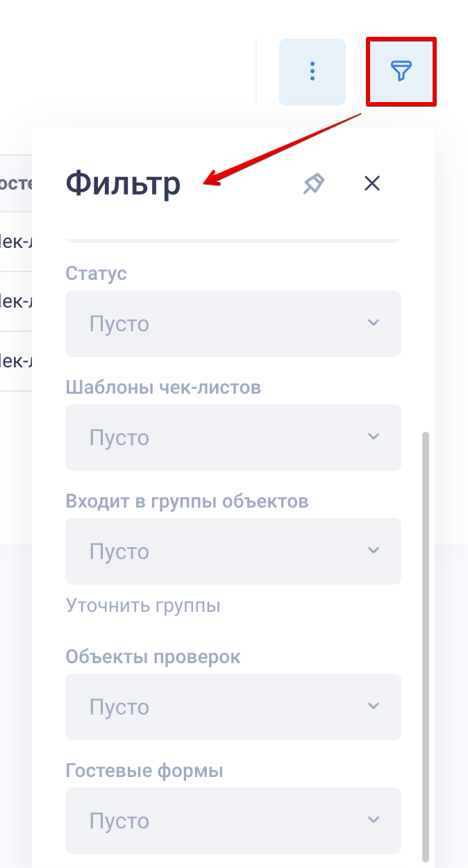Click the Фильтр panel title

pos(123,184)
